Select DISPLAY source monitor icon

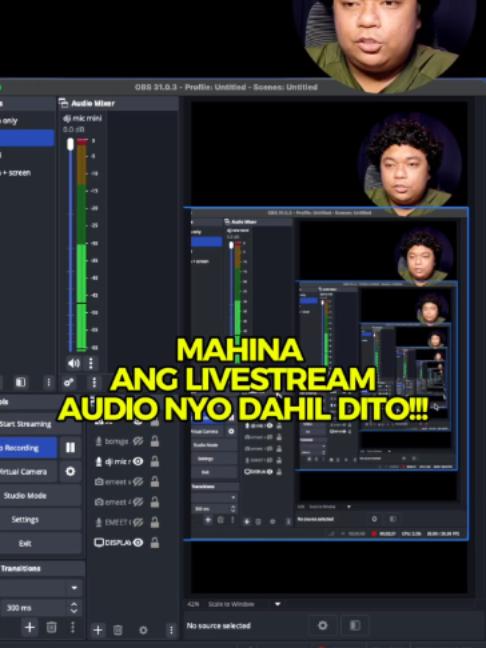(x=99, y=542)
